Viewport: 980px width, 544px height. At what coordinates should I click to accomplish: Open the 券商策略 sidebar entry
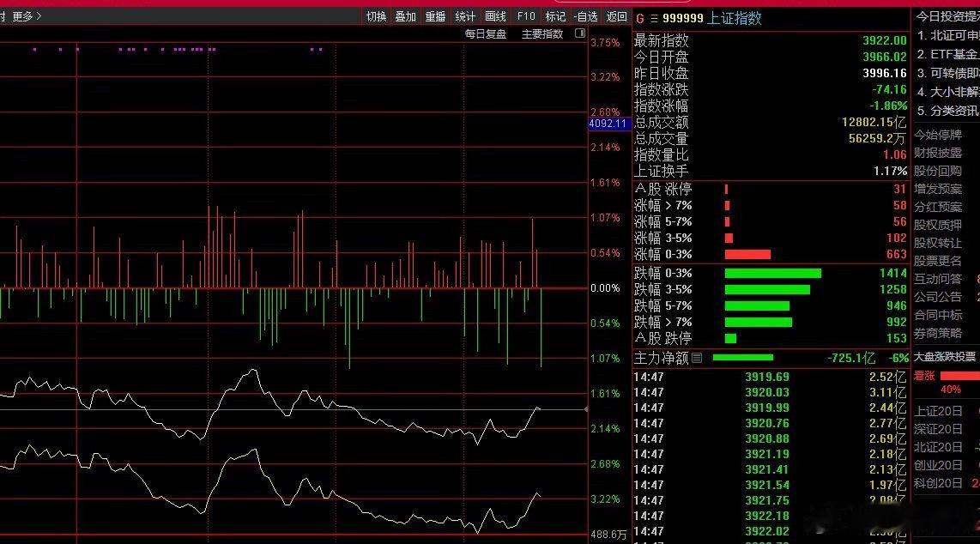(x=937, y=333)
